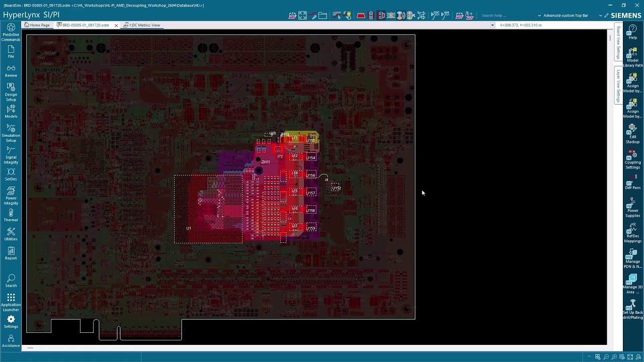Open Help in the right panel

click(632, 33)
